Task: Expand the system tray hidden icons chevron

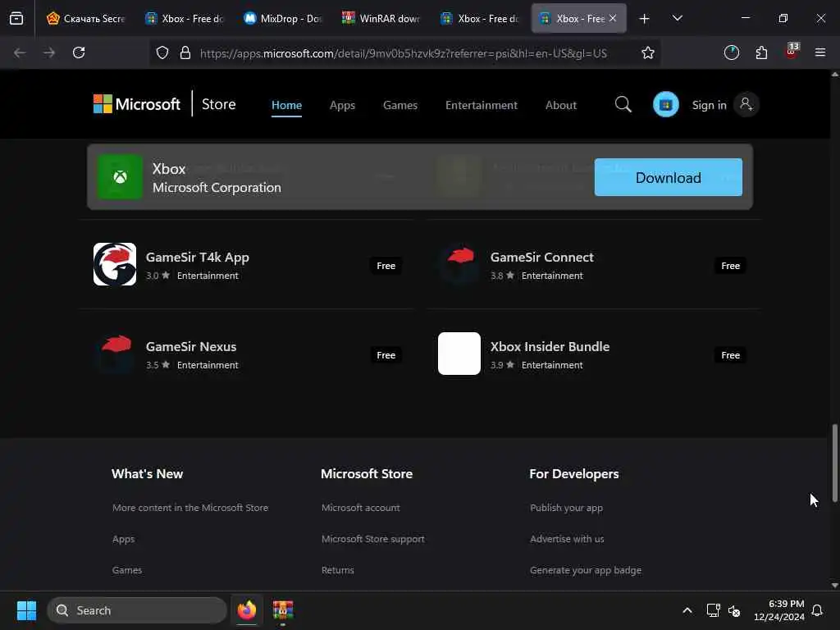Action: pyautogui.click(x=687, y=610)
